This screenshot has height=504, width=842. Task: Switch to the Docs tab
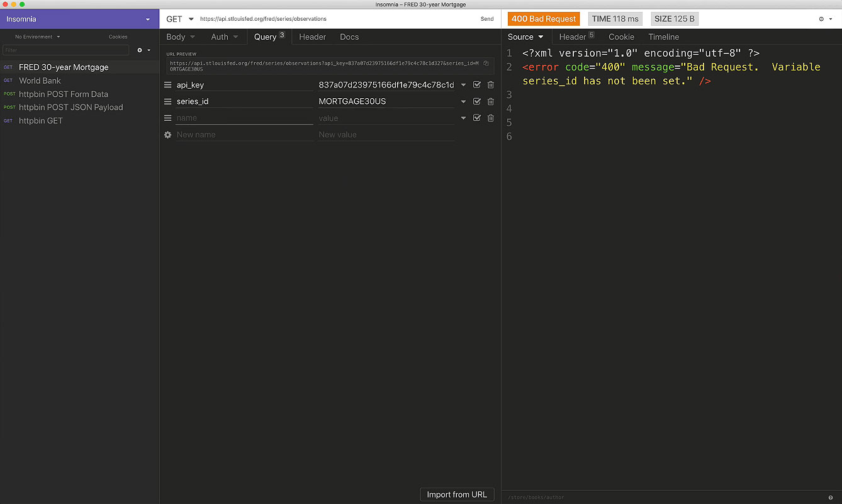click(x=349, y=37)
